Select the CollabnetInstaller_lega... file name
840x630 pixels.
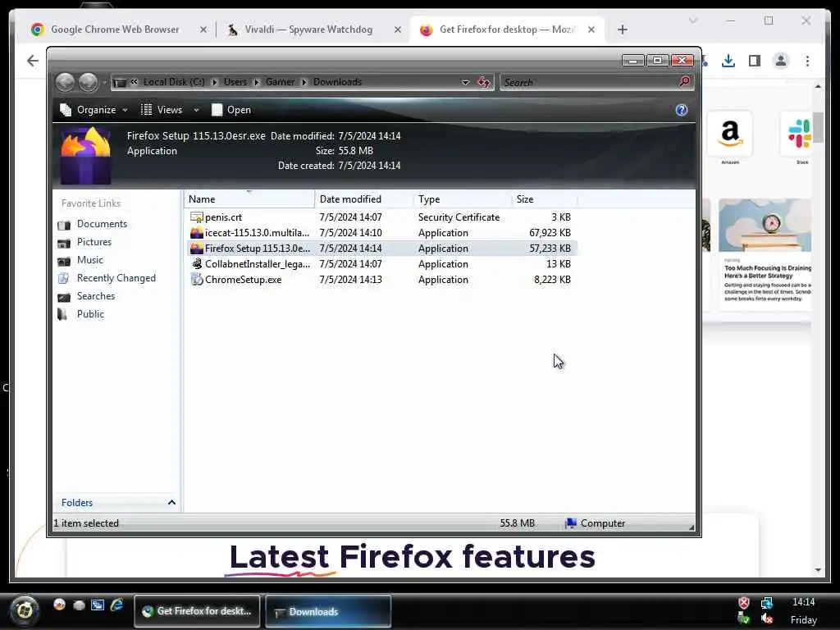coord(258,264)
